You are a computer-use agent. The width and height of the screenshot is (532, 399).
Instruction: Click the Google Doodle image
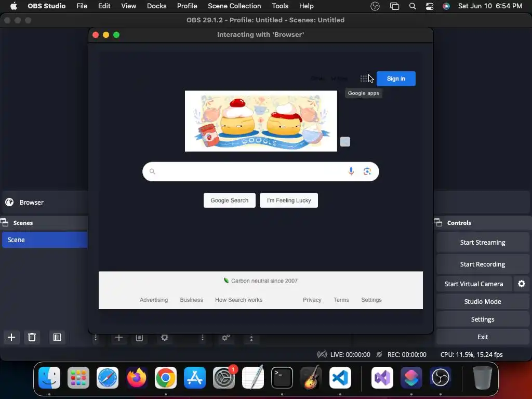(x=261, y=121)
